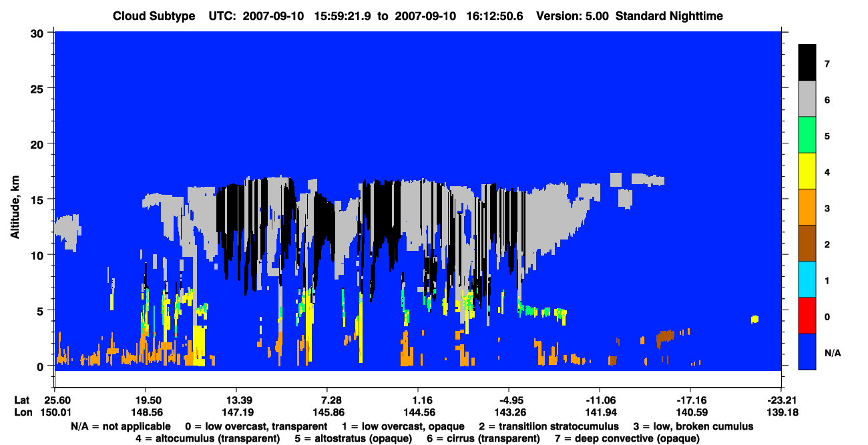Click latitude value -11.06
The image size is (868, 445).
tap(600, 400)
